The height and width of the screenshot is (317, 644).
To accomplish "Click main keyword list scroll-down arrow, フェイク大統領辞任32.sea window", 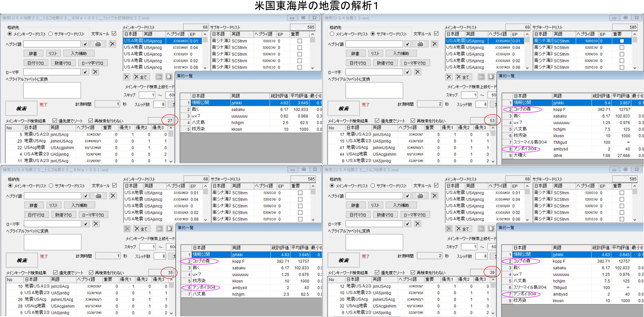I will (x=205, y=68).
